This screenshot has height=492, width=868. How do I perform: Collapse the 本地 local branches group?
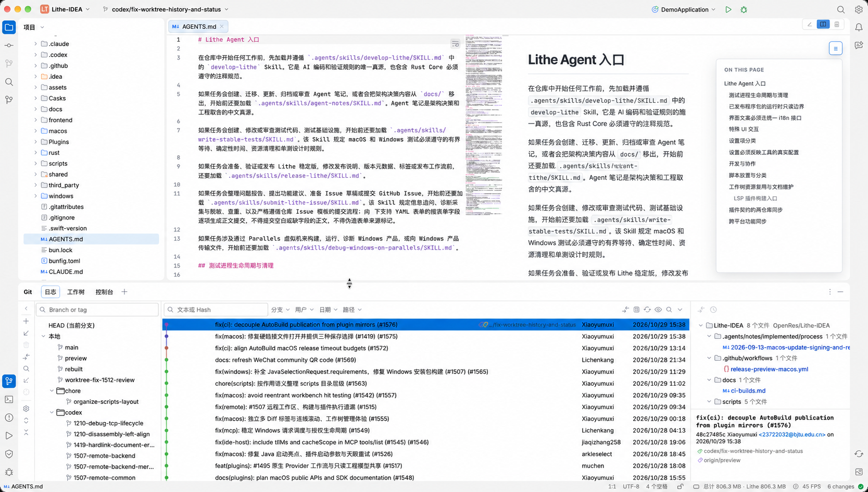coord(43,336)
